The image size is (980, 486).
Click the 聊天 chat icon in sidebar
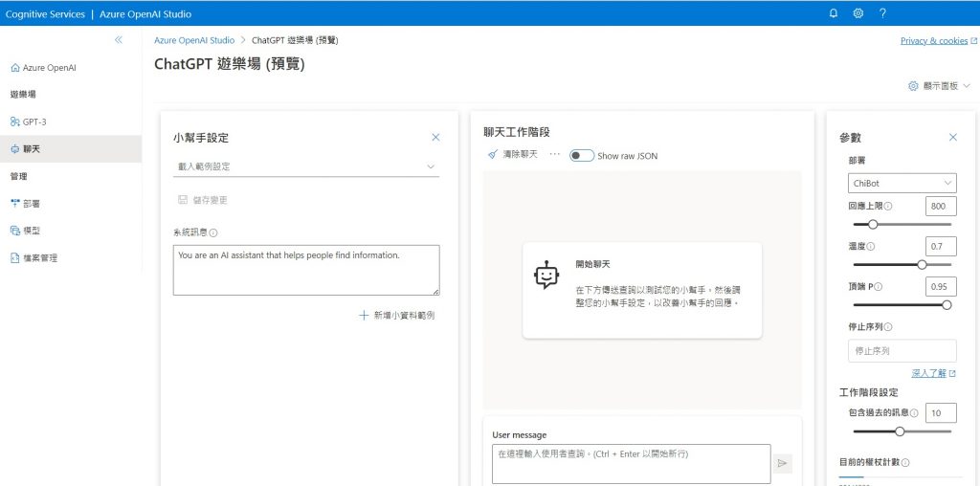15,149
